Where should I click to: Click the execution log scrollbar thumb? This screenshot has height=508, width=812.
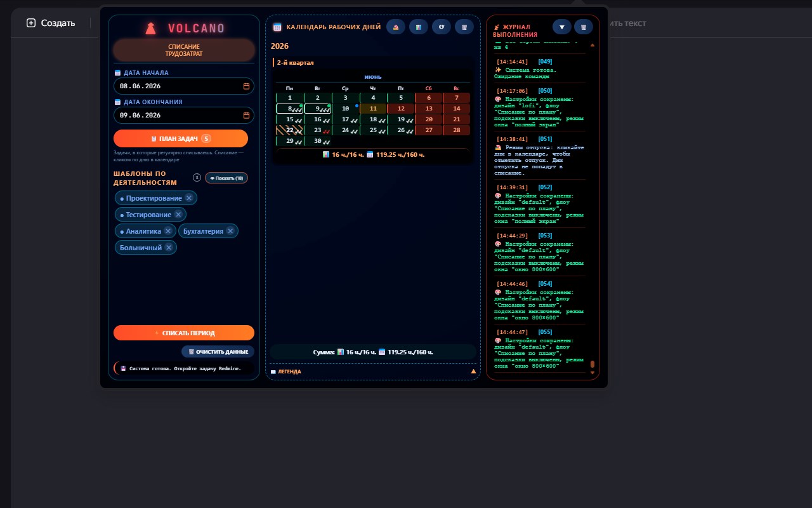(x=593, y=364)
